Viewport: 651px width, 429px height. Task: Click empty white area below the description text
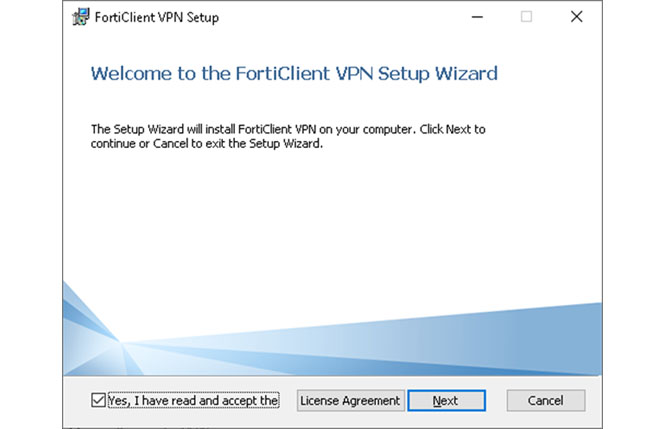tap(330, 220)
